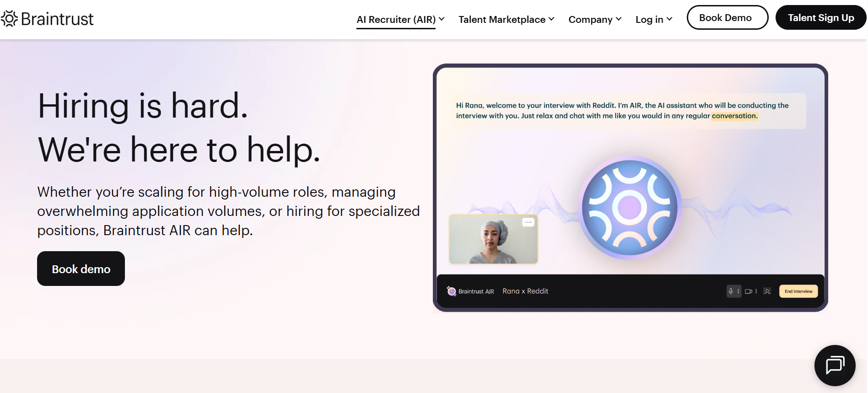Image resolution: width=868 pixels, height=393 pixels.
Task: Click the ellipsis button on Rana's video
Action: pos(528,222)
